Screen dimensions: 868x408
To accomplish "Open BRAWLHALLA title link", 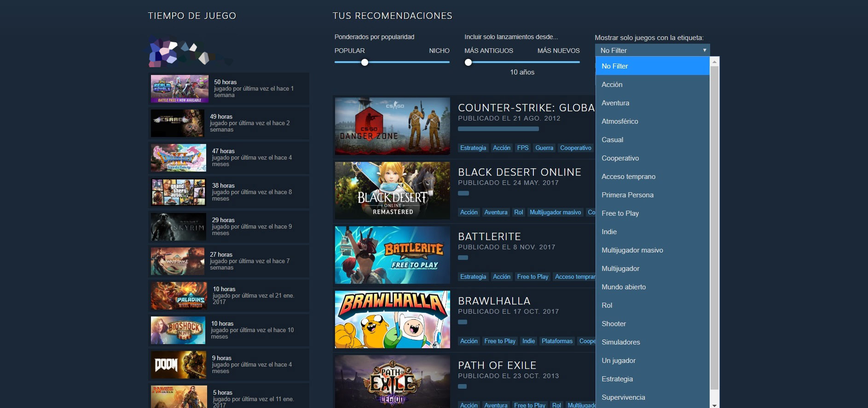I will tap(494, 301).
